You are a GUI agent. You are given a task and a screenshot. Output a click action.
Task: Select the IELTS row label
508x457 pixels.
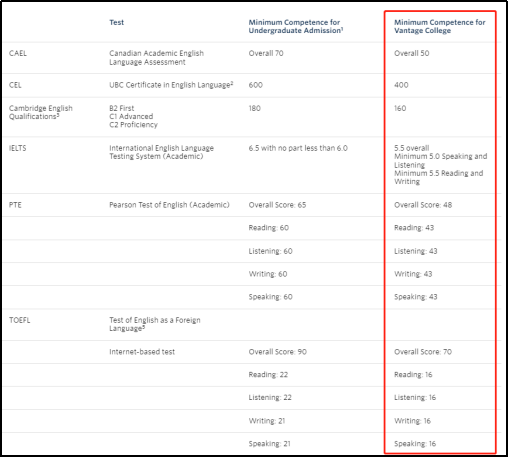(17, 148)
